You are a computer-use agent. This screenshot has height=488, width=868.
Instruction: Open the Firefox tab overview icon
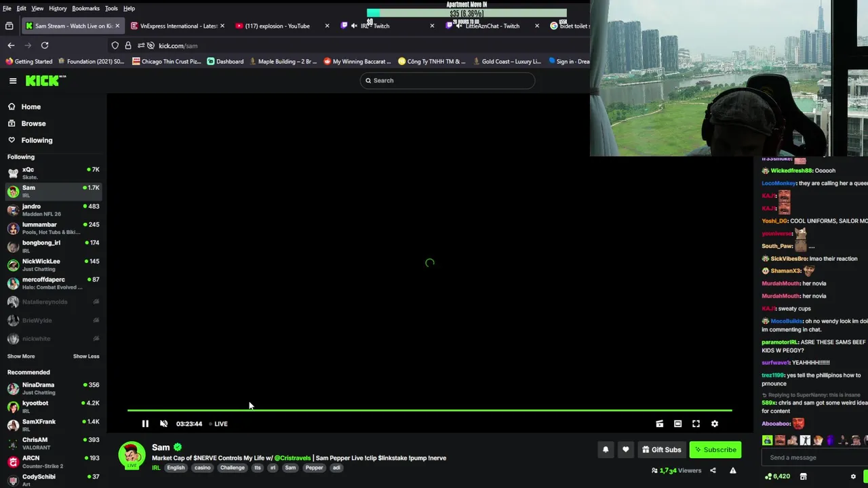point(9,26)
